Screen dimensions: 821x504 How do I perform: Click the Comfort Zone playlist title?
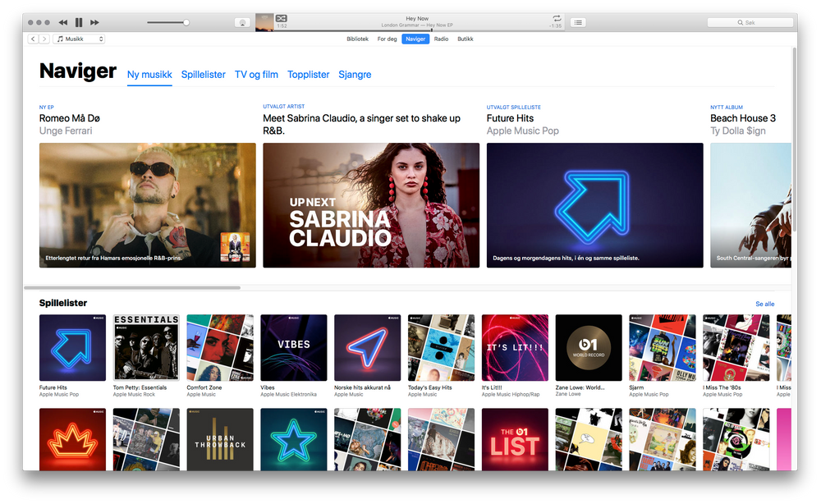[x=204, y=387]
